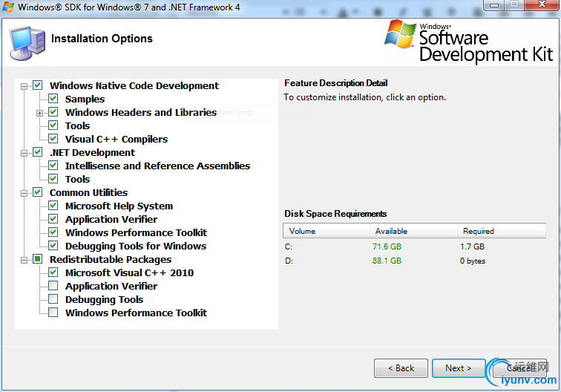561x392 pixels.
Task: Select the .NET Development label
Action: (92, 153)
